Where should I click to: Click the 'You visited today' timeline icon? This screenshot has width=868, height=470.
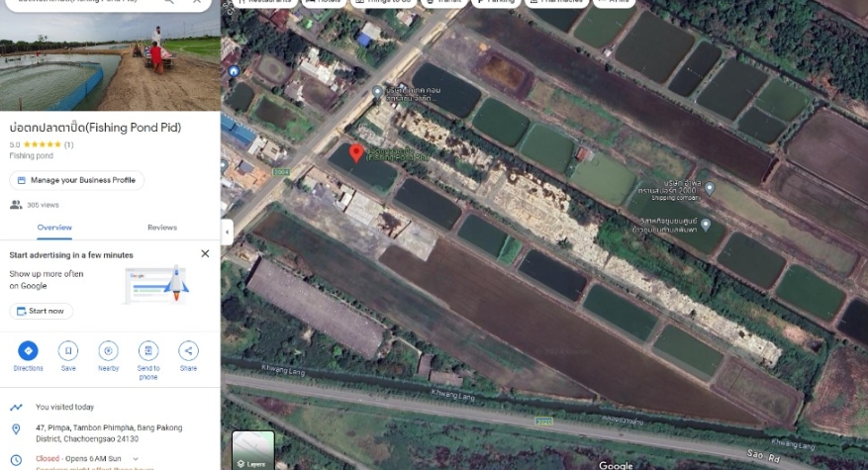pos(16,407)
